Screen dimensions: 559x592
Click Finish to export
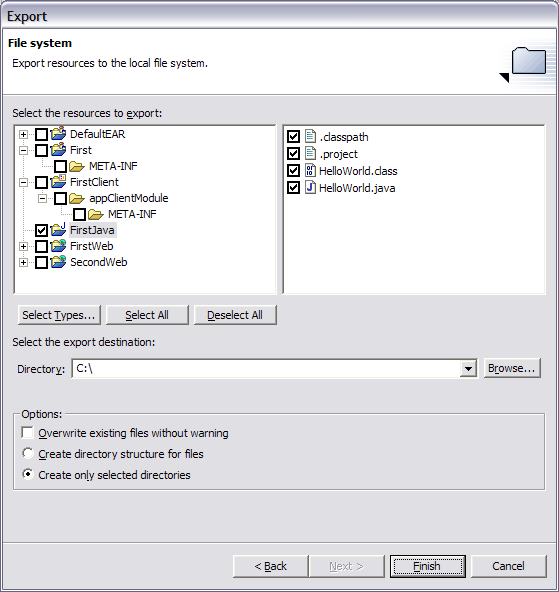pyautogui.click(x=427, y=566)
